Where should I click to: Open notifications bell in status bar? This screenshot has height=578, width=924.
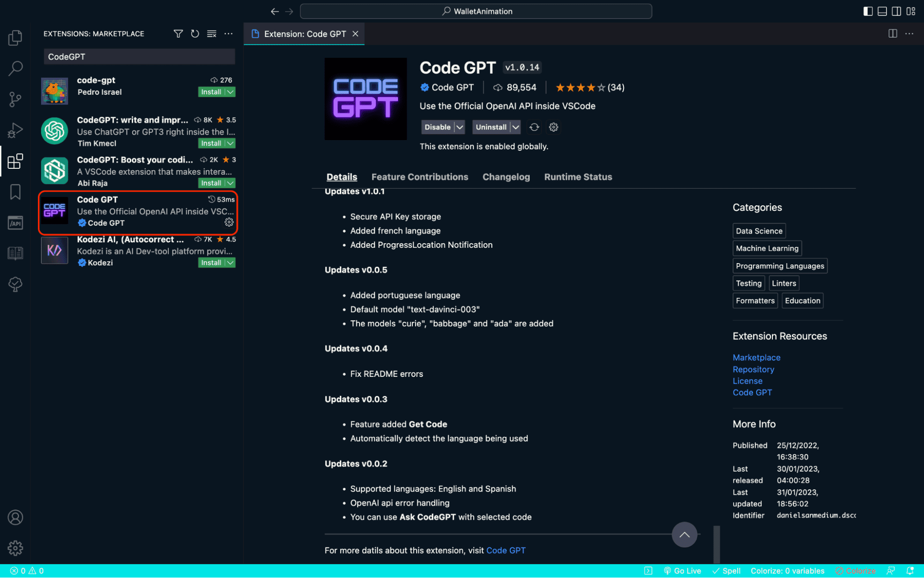pos(910,571)
